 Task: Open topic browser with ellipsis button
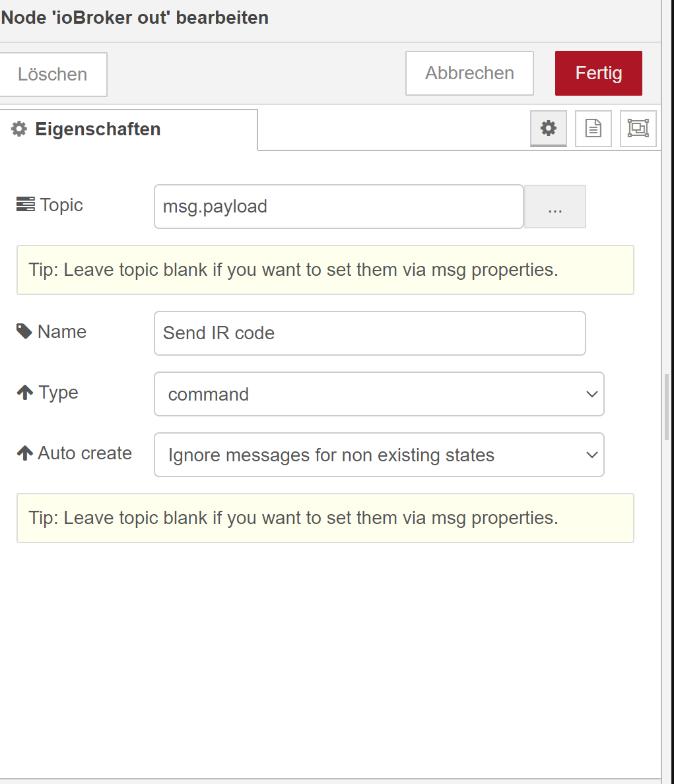click(x=555, y=207)
